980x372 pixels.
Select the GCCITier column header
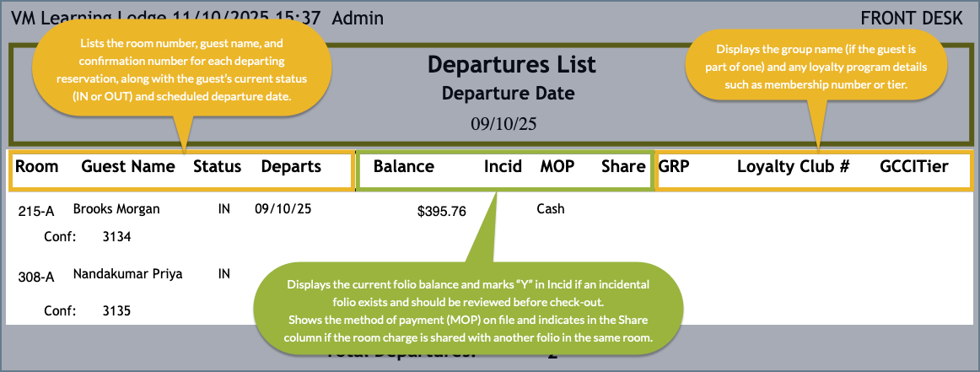913,167
